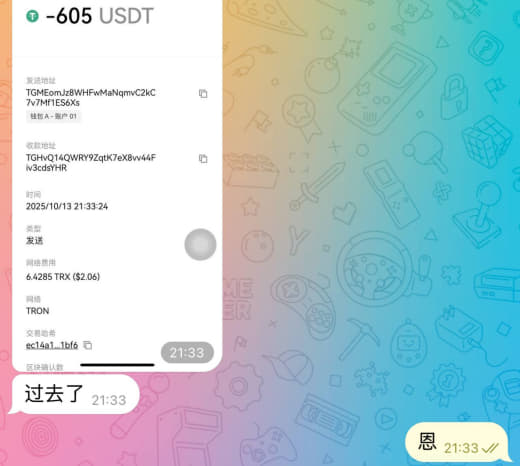Tap the 21:33 timestamp badge on the image
The width and height of the screenshot is (520, 466).
pos(187,353)
